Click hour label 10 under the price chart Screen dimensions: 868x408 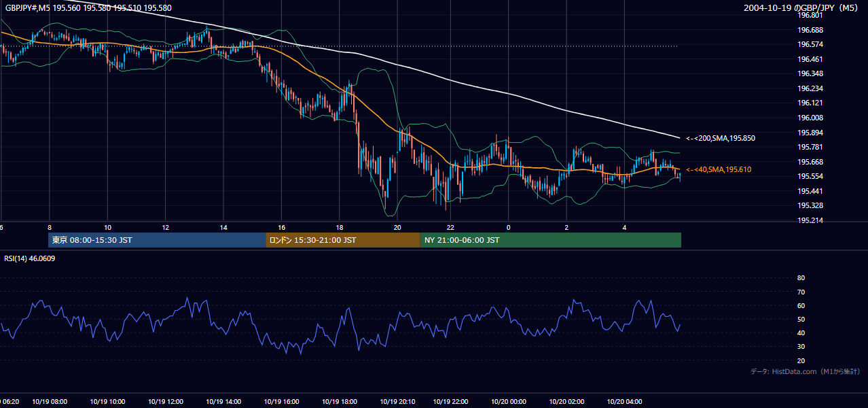107,228
